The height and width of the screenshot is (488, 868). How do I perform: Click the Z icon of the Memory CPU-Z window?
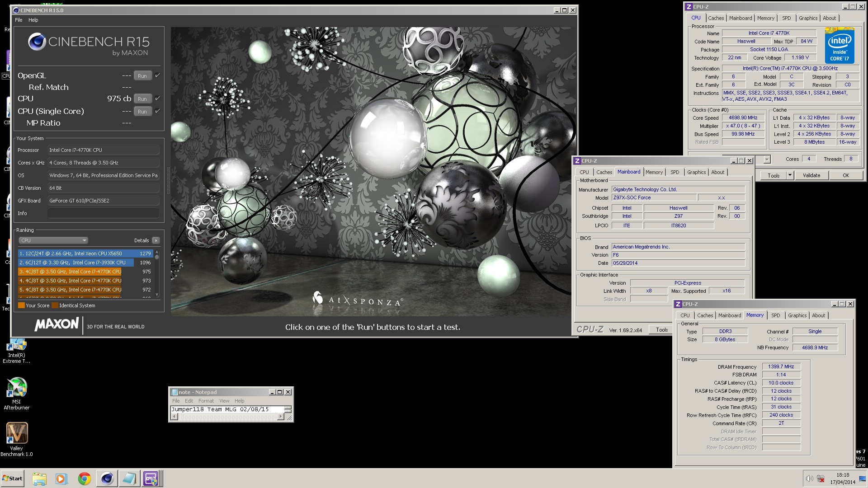coord(678,304)
